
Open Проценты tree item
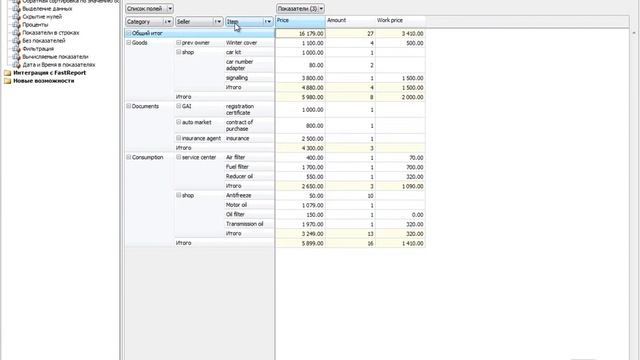(x=35, y=24)
